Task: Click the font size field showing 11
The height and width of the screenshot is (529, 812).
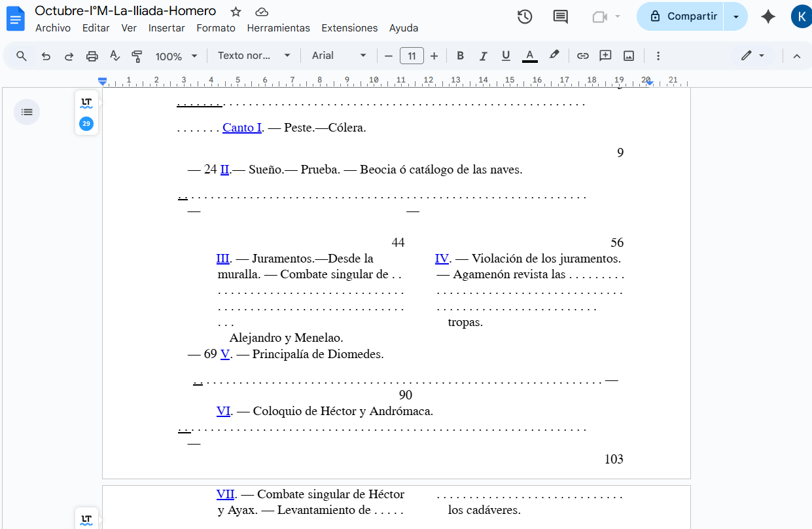Action: (x=412, y=56)
